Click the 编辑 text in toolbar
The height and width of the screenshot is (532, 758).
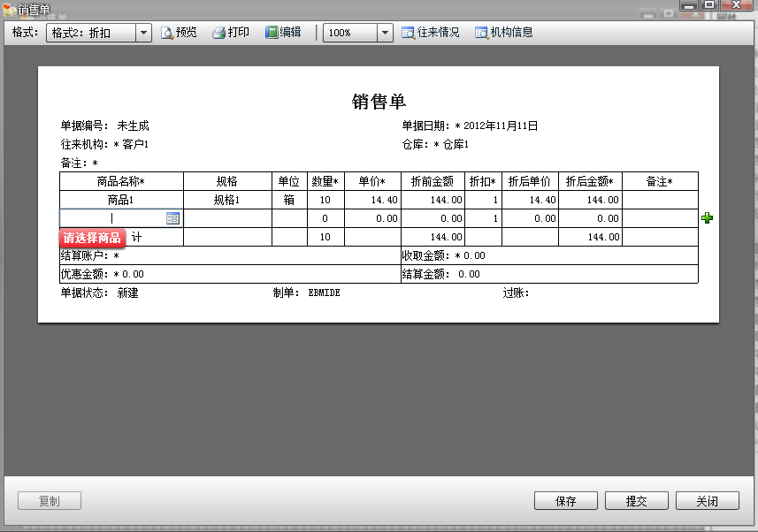pos(290,33)
